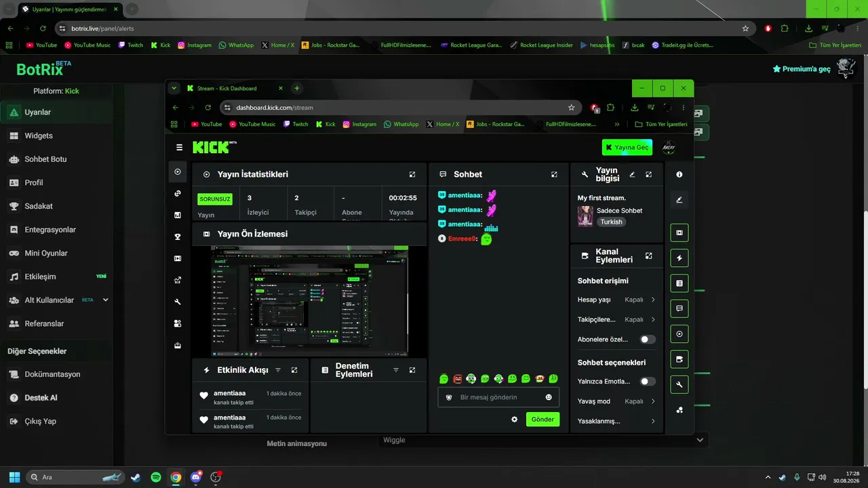Open Steam from the taskbar
This screenshot has width=868, height=488.
click(136, 477)
